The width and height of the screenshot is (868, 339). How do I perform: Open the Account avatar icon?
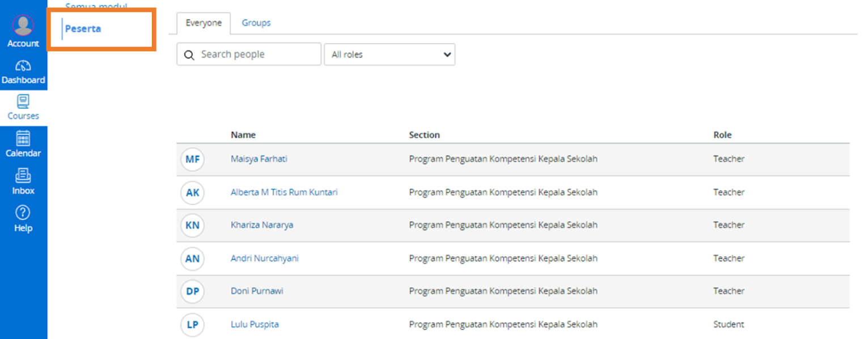coord(23,26)
